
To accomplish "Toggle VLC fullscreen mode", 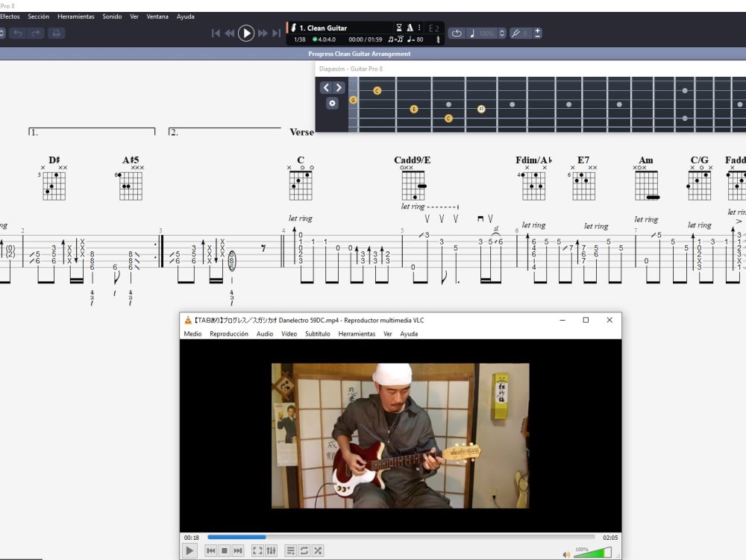I will click(257, 550).
